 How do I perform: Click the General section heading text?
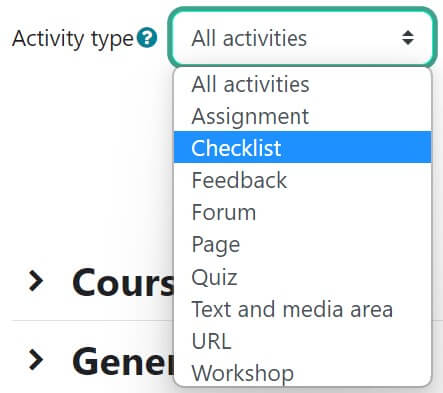click(123, 361)
